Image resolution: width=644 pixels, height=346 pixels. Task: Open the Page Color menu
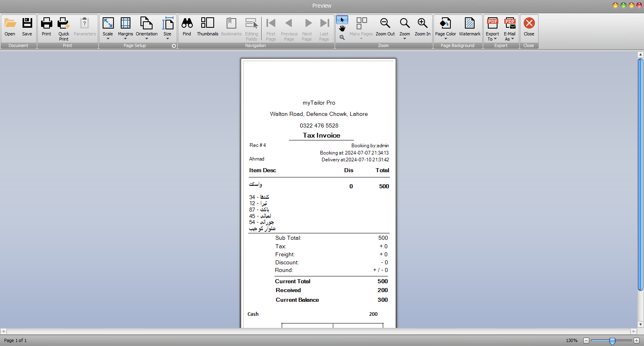[445, 29]
